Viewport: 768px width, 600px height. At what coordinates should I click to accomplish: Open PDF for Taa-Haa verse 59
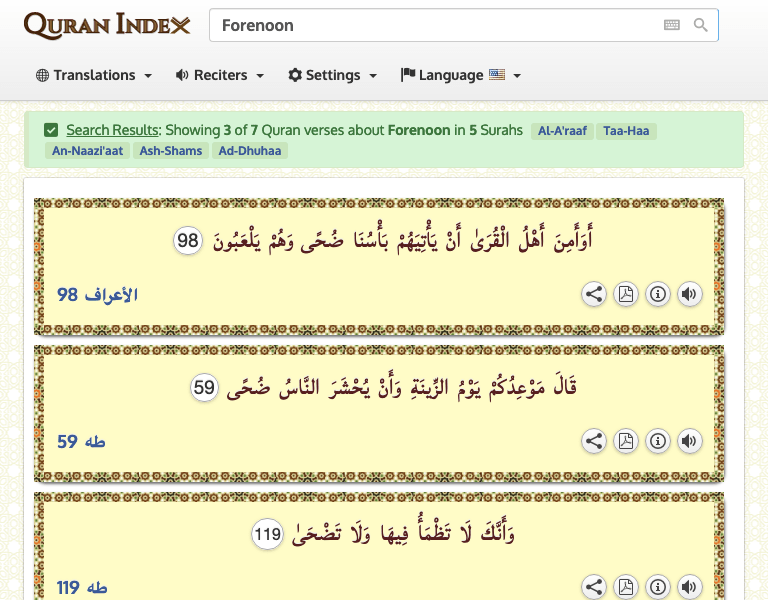[x=626, y=441]
